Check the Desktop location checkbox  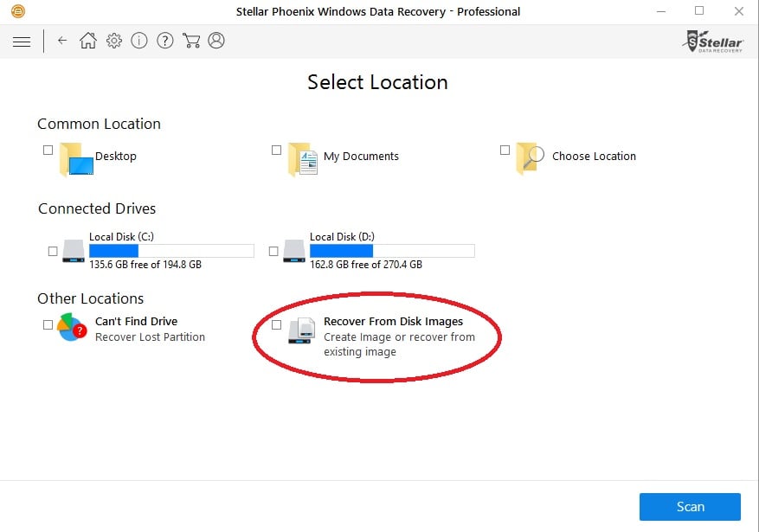coord(48,150)
